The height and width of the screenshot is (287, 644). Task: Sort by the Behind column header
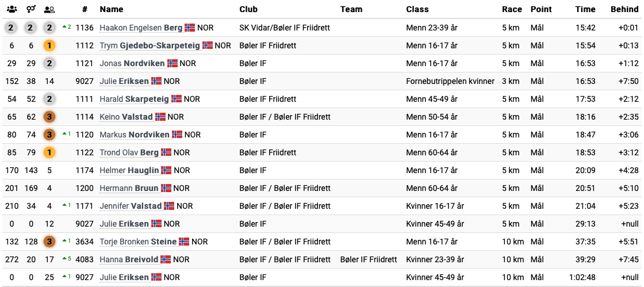coord(624,9)
